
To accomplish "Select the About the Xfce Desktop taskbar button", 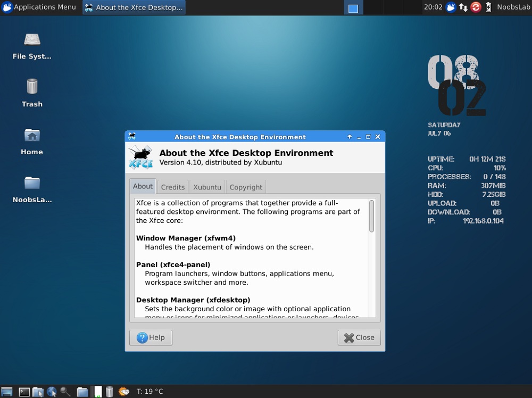I will tap(134, 7).
